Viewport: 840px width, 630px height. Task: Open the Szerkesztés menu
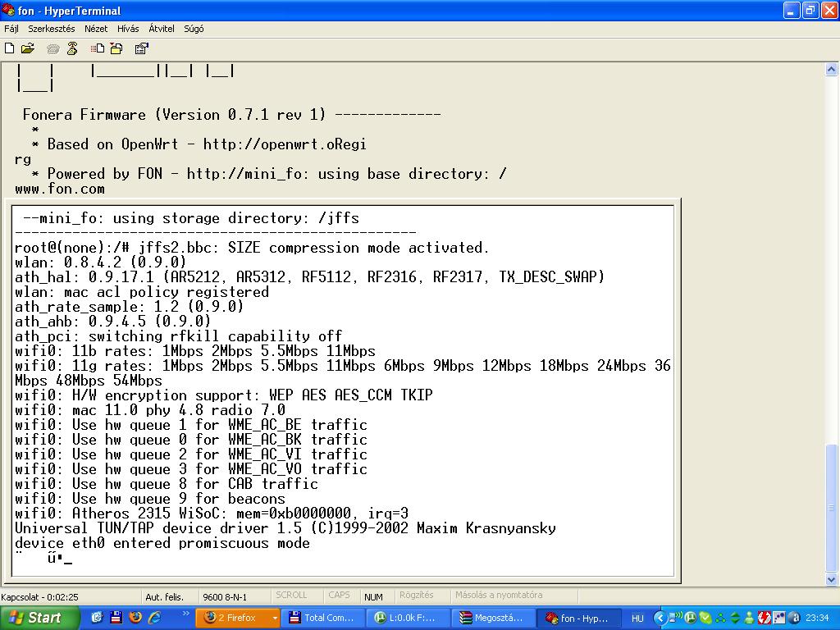(x=52, y=29)
